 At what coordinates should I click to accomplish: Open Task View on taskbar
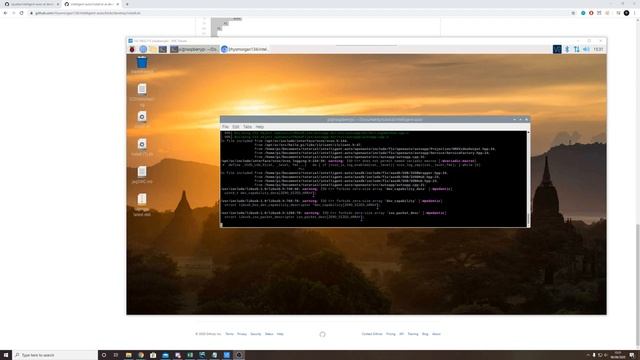pyautogui.click(x=116, y=355)
